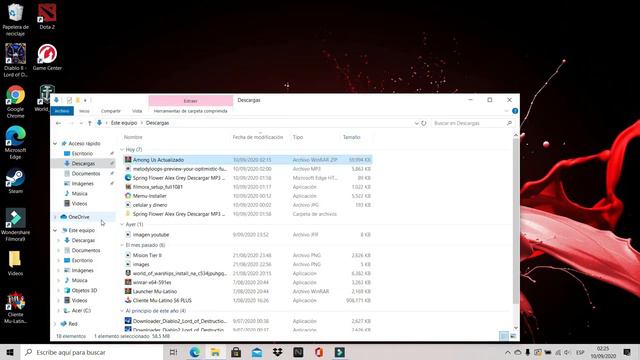The height and width of the screenshot is (360, 640).
Task: Open Windows Start menu
Action: click(x=10, y=352)
